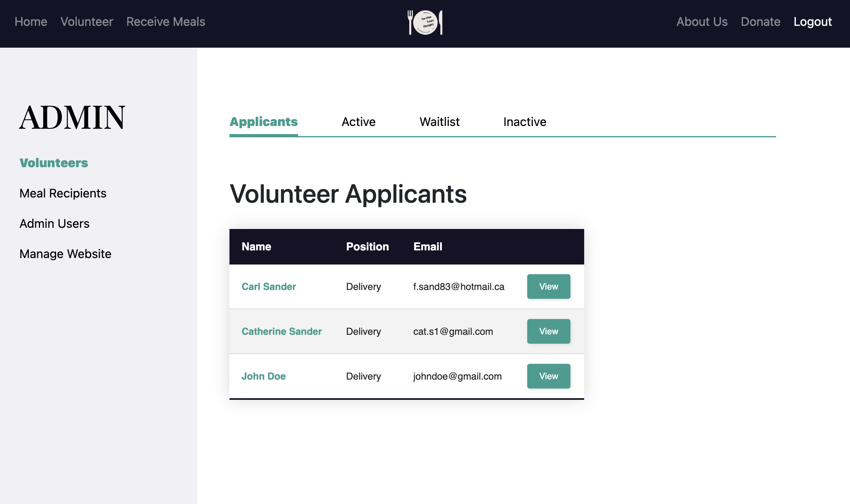Open Meal Recipients in sidebar
This screenshot has height=504, width=850.
63,193
